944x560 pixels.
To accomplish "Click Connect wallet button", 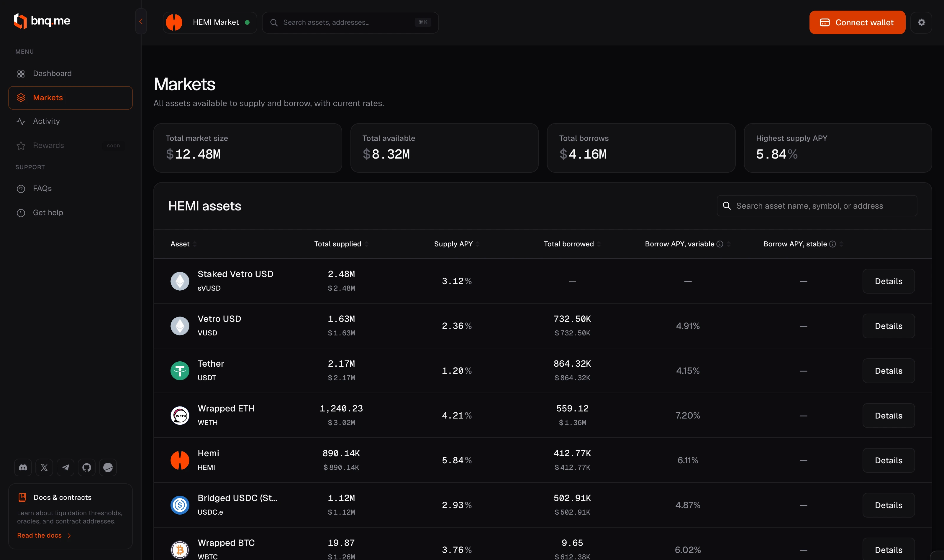I will (857, 23).
